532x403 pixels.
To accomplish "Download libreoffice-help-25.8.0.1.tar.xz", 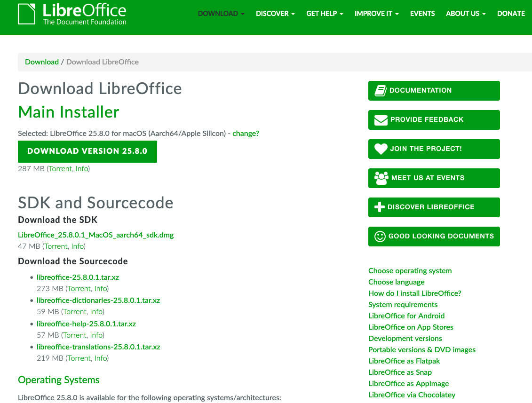I will (86, 324).
